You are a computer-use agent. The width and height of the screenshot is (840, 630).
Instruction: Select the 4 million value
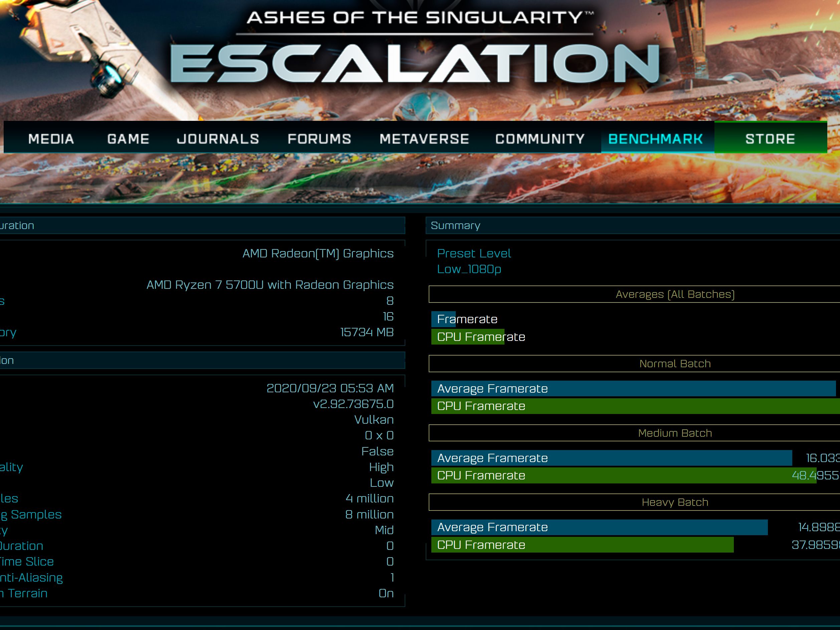tap(370, 498)
